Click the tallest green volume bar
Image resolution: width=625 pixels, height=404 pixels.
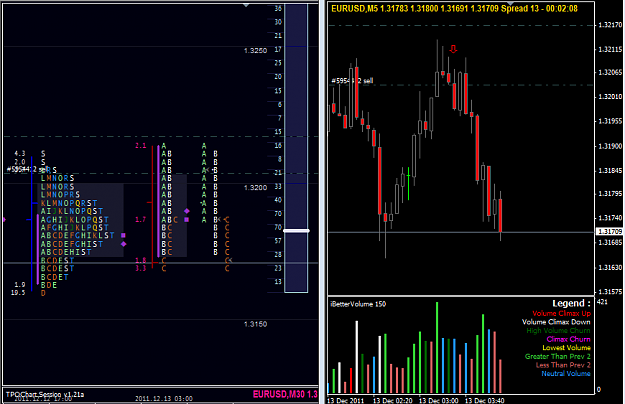(437, 347)
